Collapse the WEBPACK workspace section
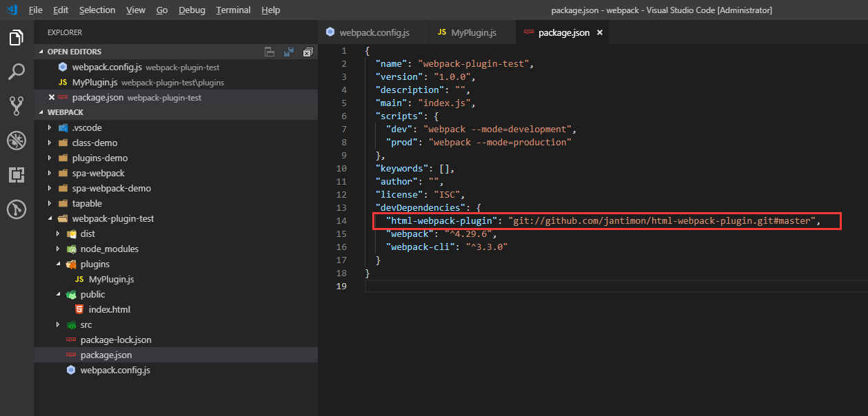This screenshot has height=416, width=868. click(x=41, y=112)
